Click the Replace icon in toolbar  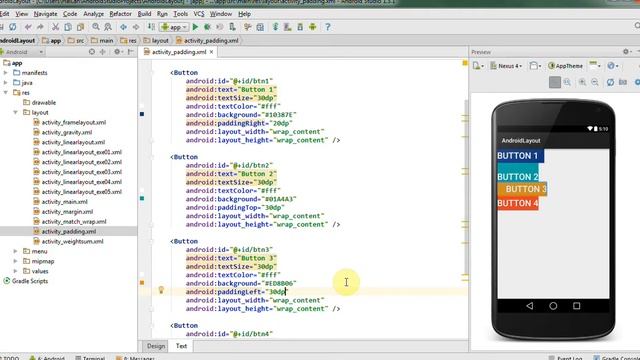(x=108, y=27)
